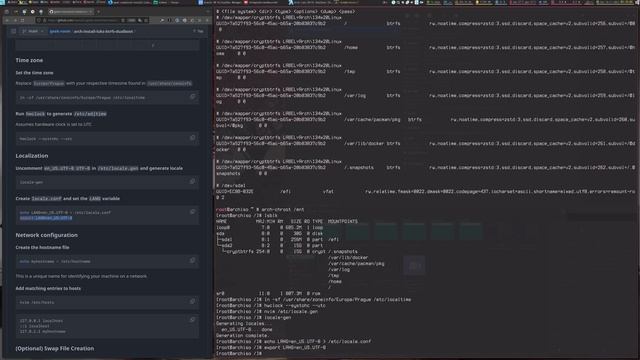
Task: Click 'arch-chroot /mnt' command in terminal
Action: pyautogui.click(x=282, y=209)
